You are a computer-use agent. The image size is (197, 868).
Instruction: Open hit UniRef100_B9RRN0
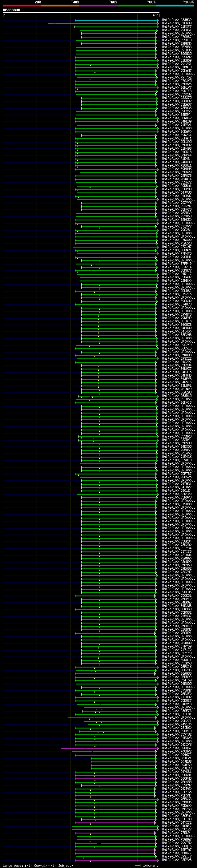177,43
